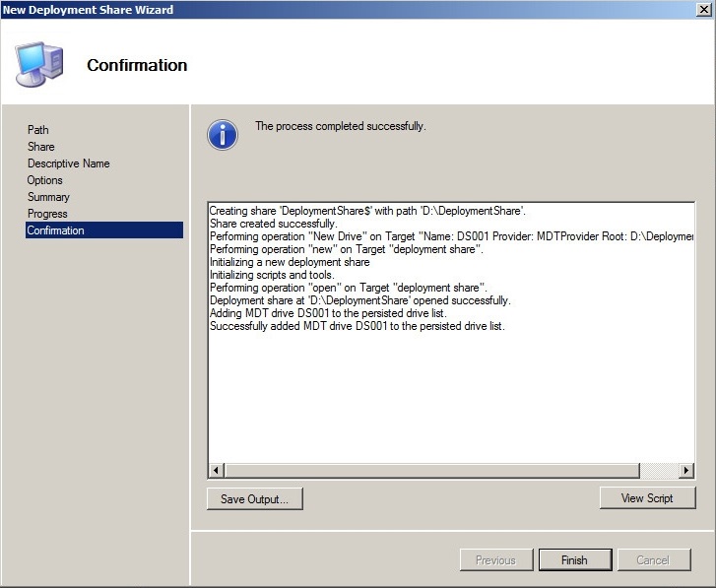
Task: Click the output scrollbar left arrow
Action: tap(217, 470)
